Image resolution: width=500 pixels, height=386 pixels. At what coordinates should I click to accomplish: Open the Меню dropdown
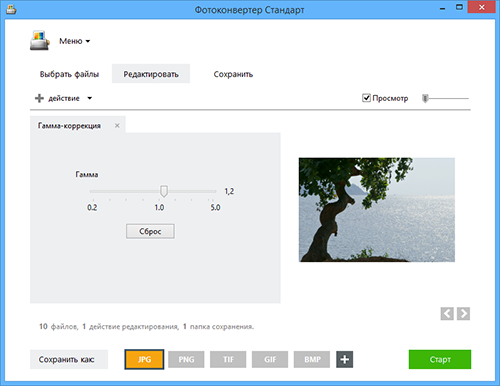point(75,41)
